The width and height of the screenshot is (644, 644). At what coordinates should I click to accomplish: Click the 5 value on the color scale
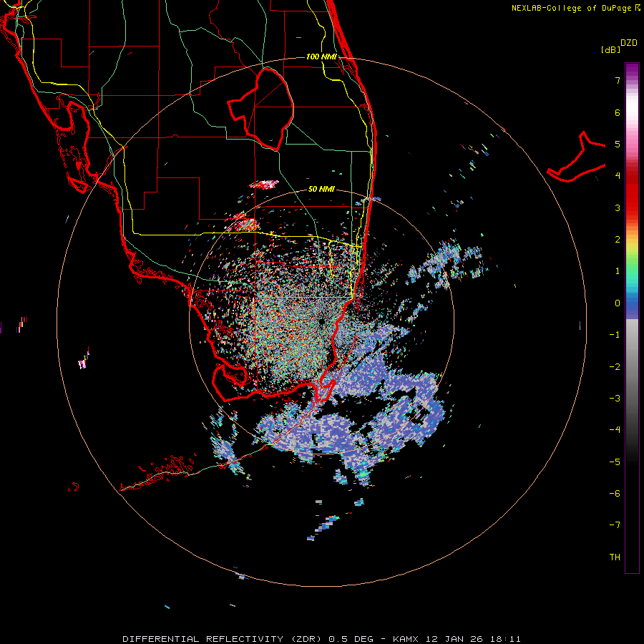click(x=618, y=145)
